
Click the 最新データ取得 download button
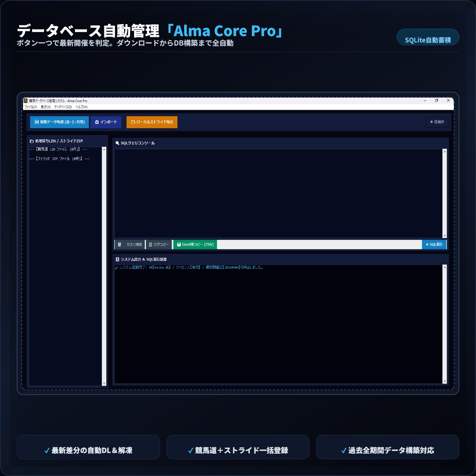59,122
